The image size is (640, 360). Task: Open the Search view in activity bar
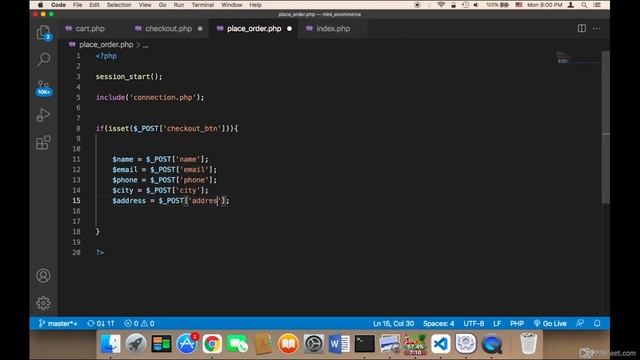pyautogui.click(x=43, y=60)
